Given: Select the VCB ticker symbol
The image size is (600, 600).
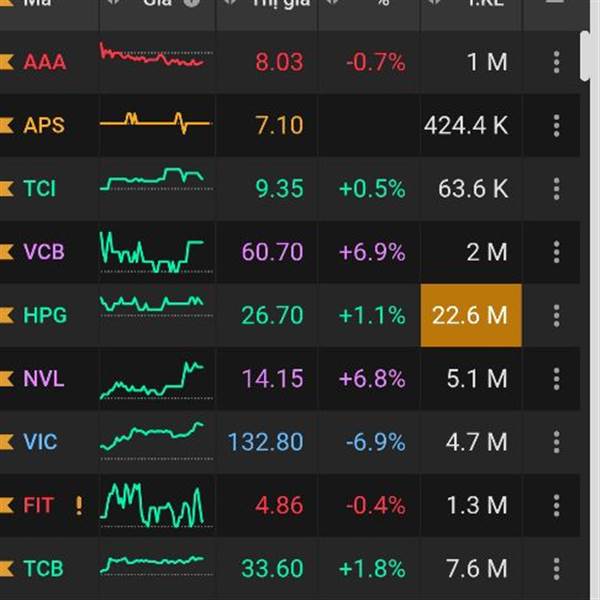Looking at the screenshot, I should click(x=44, y=252).
